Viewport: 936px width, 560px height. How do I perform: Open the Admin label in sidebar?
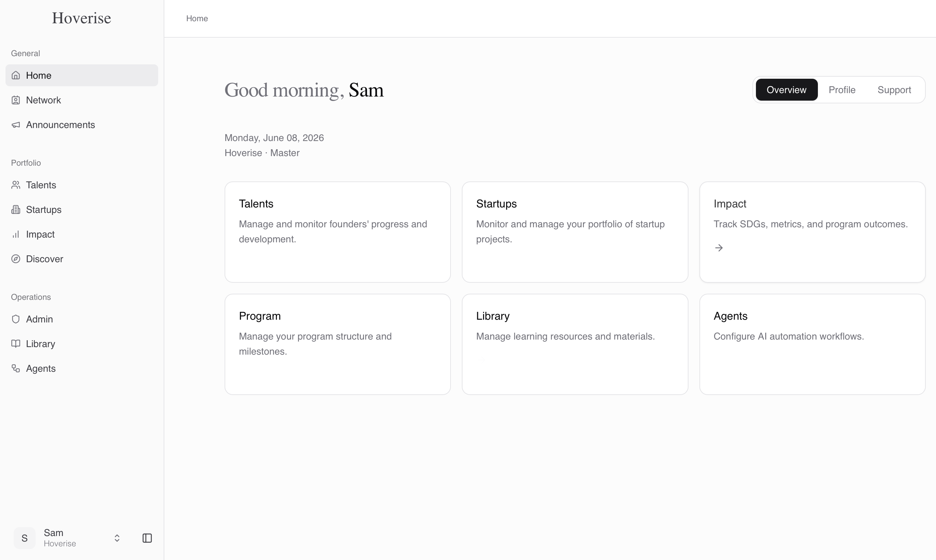(39, 319)
